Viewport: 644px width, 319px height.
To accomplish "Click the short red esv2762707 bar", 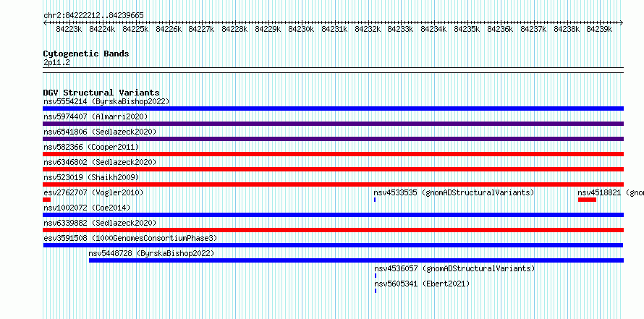I will point(47,200).
